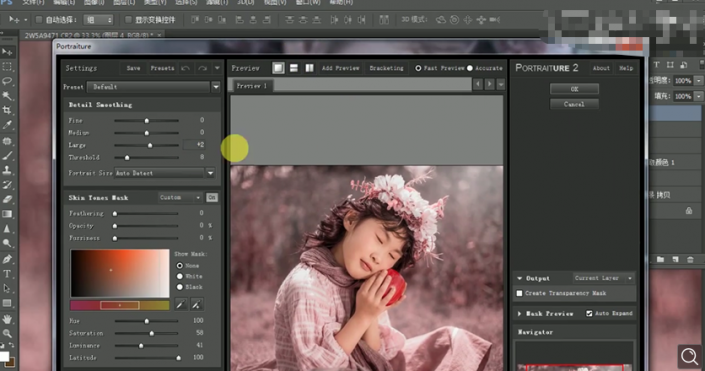The image size is (705, 371).
Task: Switch to vertical split preview layout
Action: [309, 68]
